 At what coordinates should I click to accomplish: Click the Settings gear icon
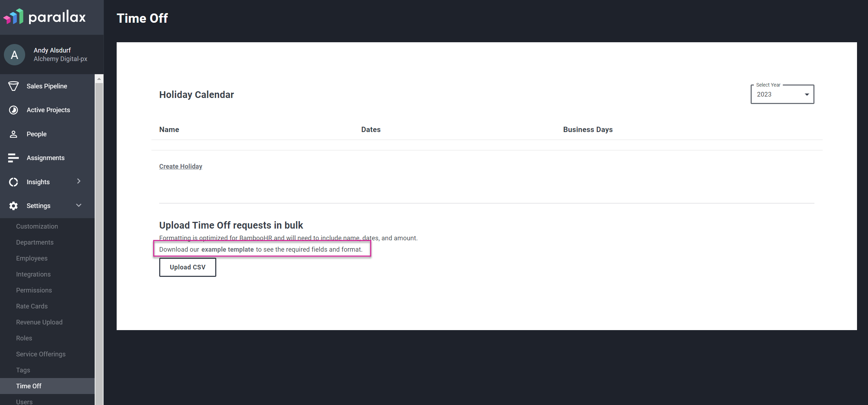tap(13, 206)
